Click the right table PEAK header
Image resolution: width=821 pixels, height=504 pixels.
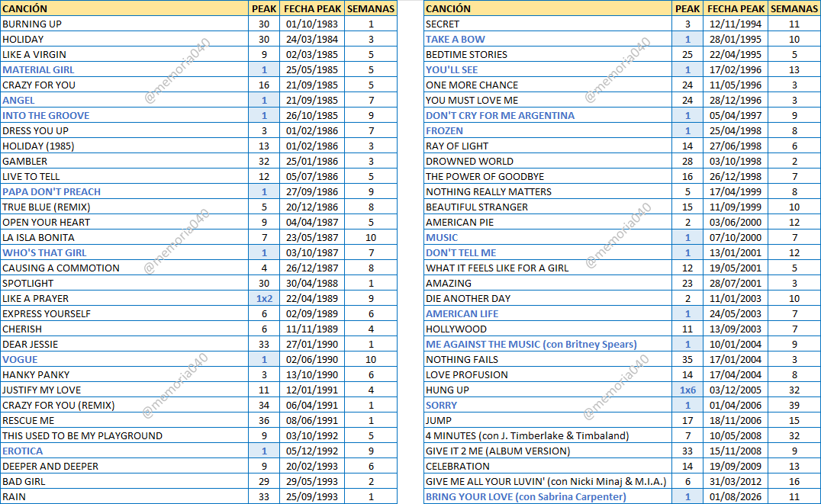pos(687,9)
